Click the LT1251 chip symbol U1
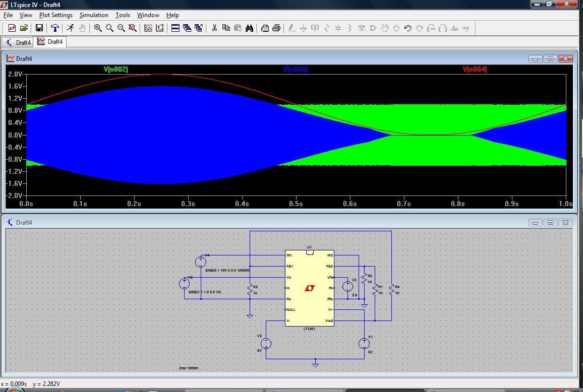The width and height of the screenshot is (583, 392). click(x=309, y=288)
